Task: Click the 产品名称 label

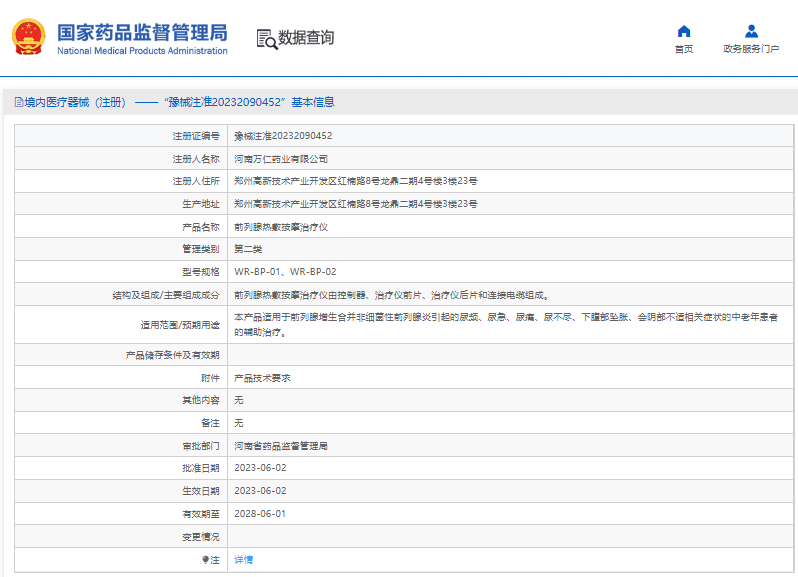Action: 201,227
